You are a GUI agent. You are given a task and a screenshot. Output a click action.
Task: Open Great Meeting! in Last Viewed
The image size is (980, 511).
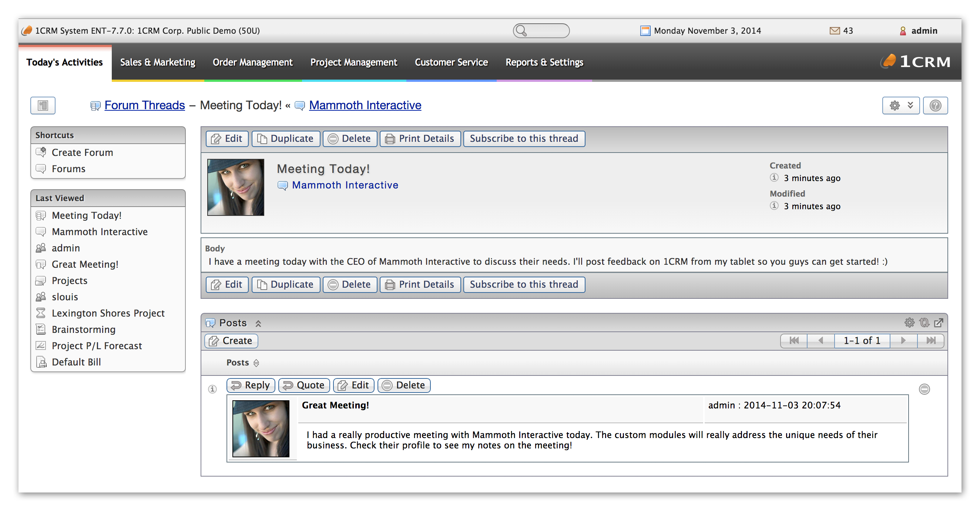(85, 265)
